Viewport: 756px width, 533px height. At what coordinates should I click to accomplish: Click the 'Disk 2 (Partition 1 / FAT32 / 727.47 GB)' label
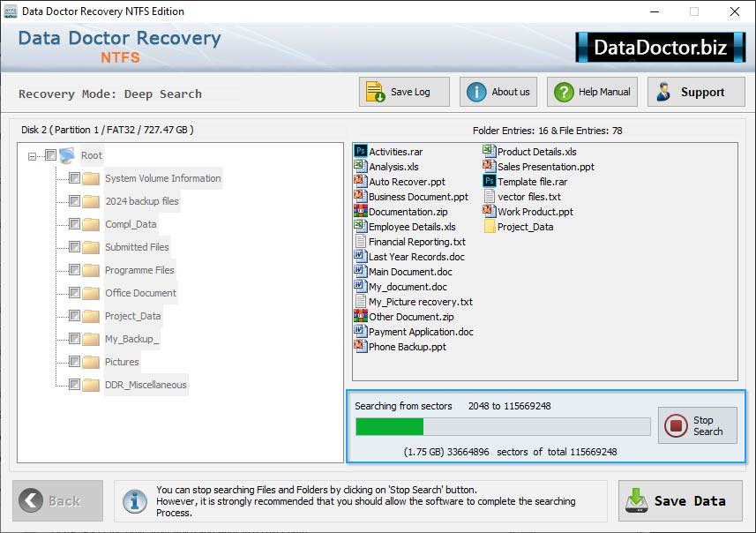tap(108, 130)
